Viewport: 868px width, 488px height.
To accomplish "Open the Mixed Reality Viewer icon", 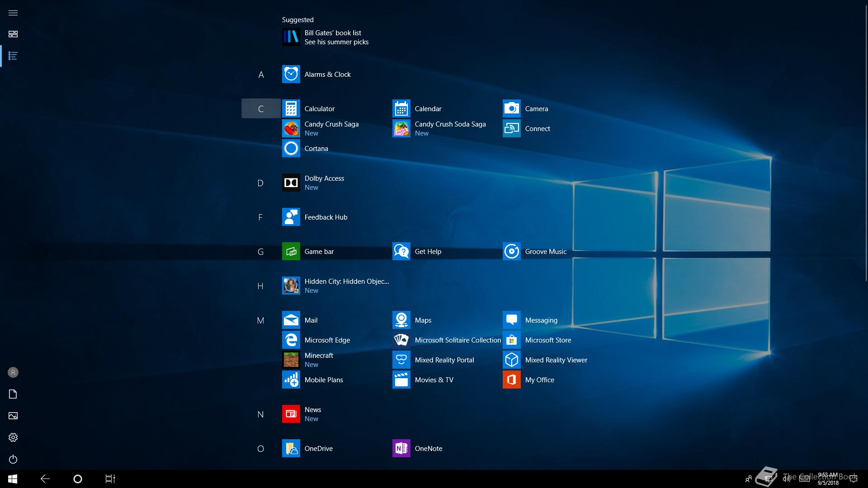I will click(x=511, y=360).
